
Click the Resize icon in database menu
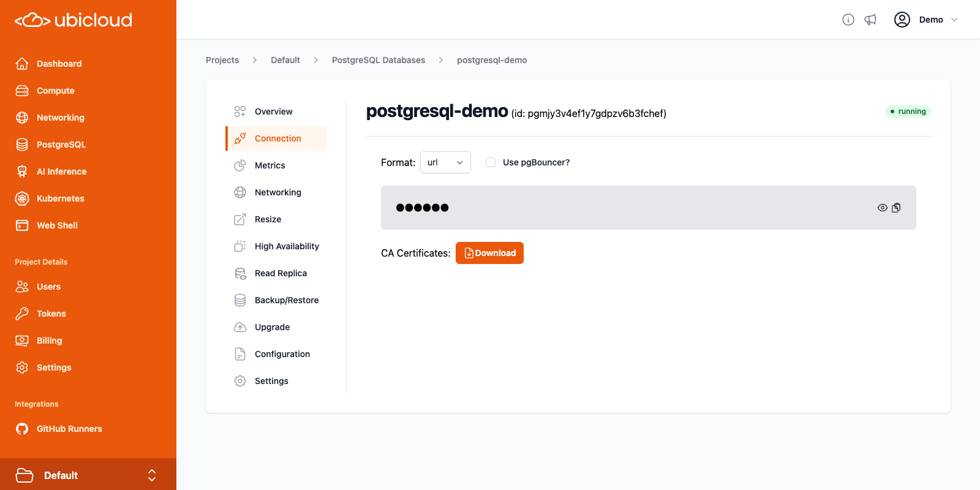240,219
